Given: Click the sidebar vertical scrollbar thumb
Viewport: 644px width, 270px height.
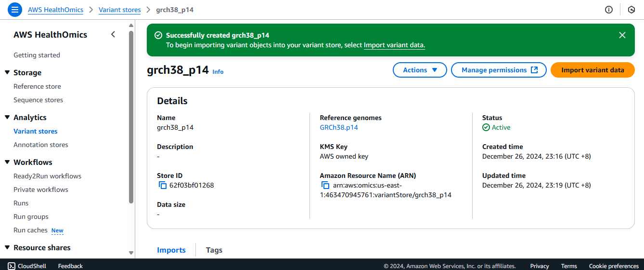Looking at the screenshot, I should coord(131,117).
